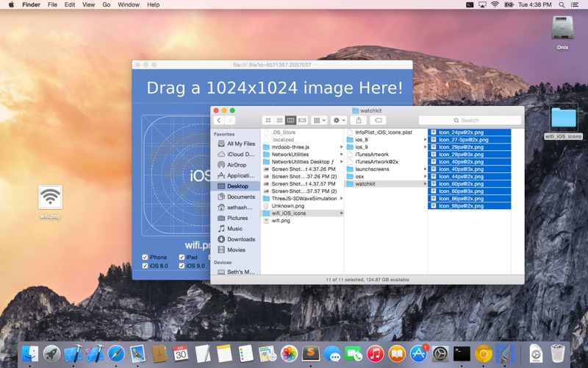588x368 pixels.
Task: Open the Window menu
Action: 129,4
